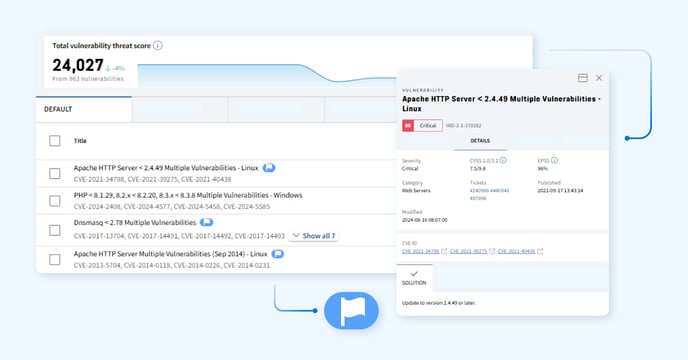The height and width of the screenshot is (360, 688).
Task: Switch to the SOLUTION tab
Action: coord(414,278)
